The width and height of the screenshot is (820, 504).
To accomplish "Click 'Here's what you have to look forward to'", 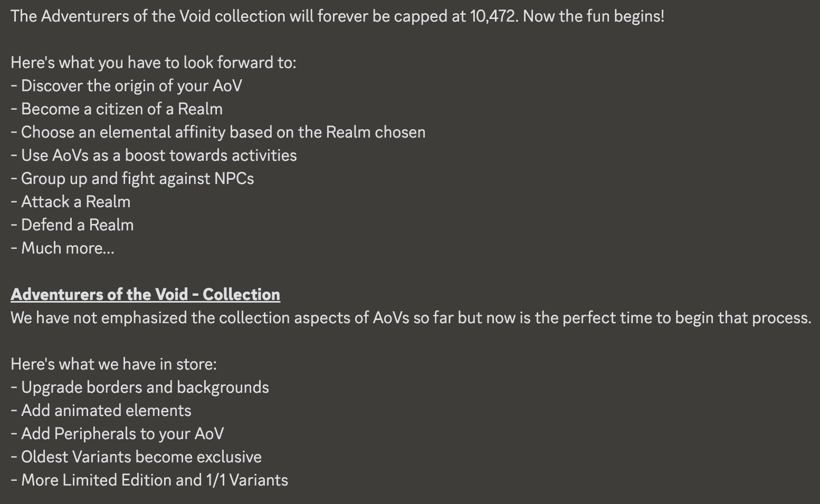I will (154, 62).
